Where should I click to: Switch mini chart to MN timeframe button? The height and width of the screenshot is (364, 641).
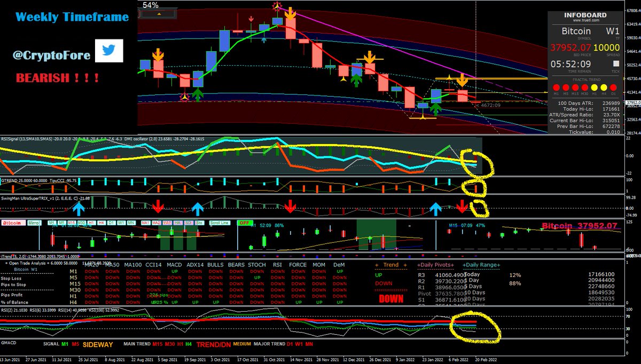pyautogui.click(x=130, y=223)
